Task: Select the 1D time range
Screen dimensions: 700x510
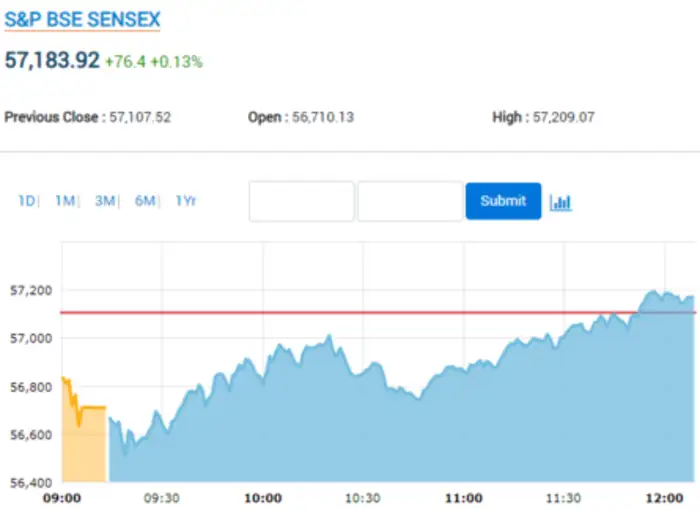Action: (x=26, y=201)
